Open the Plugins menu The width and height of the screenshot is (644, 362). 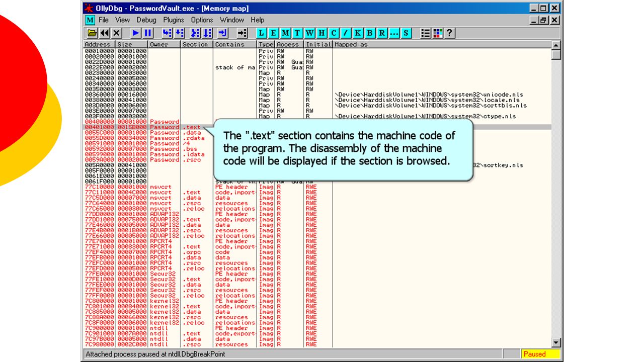[x=174, y=20]
